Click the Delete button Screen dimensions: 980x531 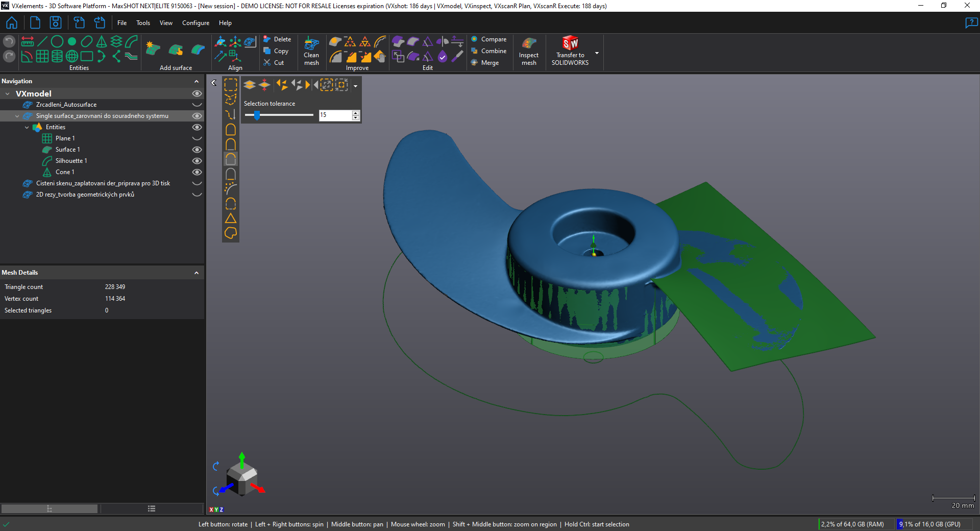277,39
